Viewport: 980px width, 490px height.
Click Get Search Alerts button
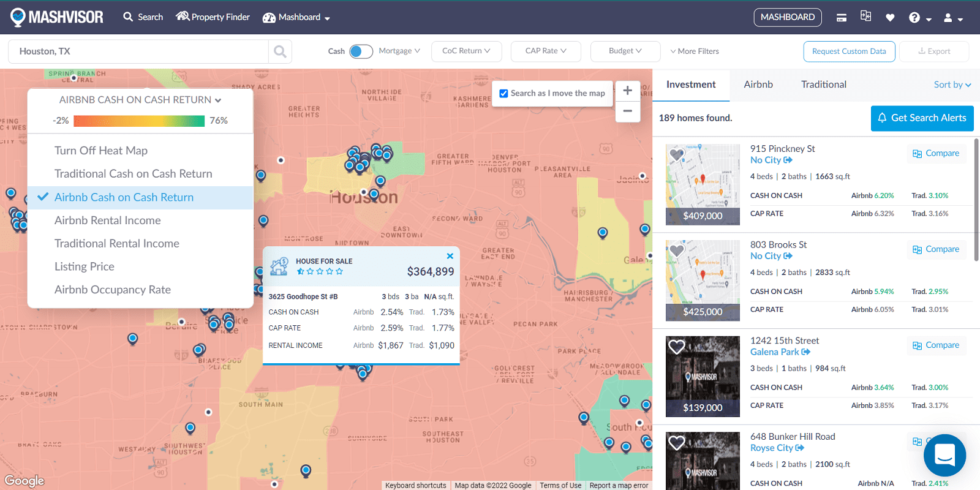(x=922, y=118)
